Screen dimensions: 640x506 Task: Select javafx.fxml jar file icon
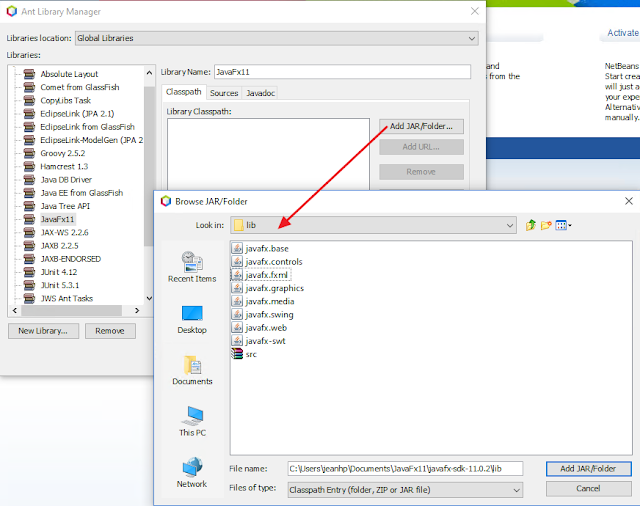[237, 275]
